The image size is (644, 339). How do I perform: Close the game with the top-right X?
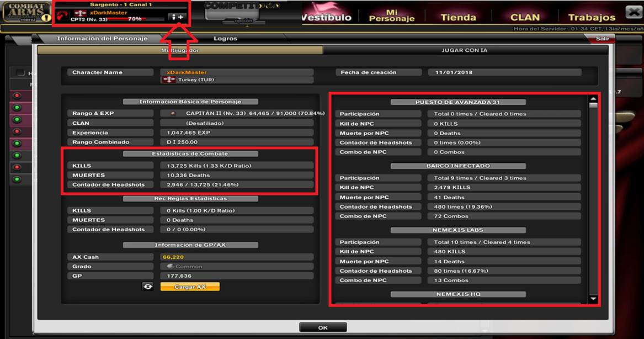[634, 12]
